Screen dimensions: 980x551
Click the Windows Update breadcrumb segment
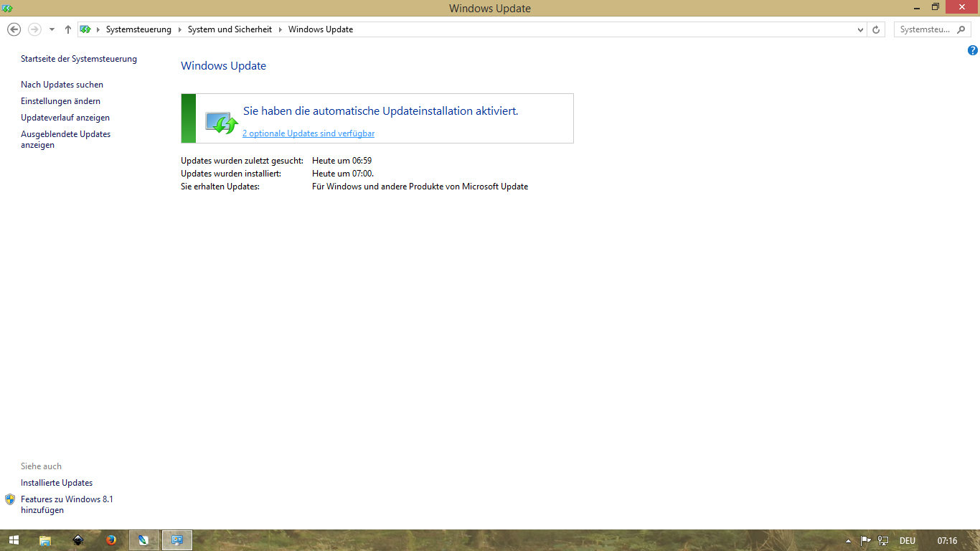point(321,29)
